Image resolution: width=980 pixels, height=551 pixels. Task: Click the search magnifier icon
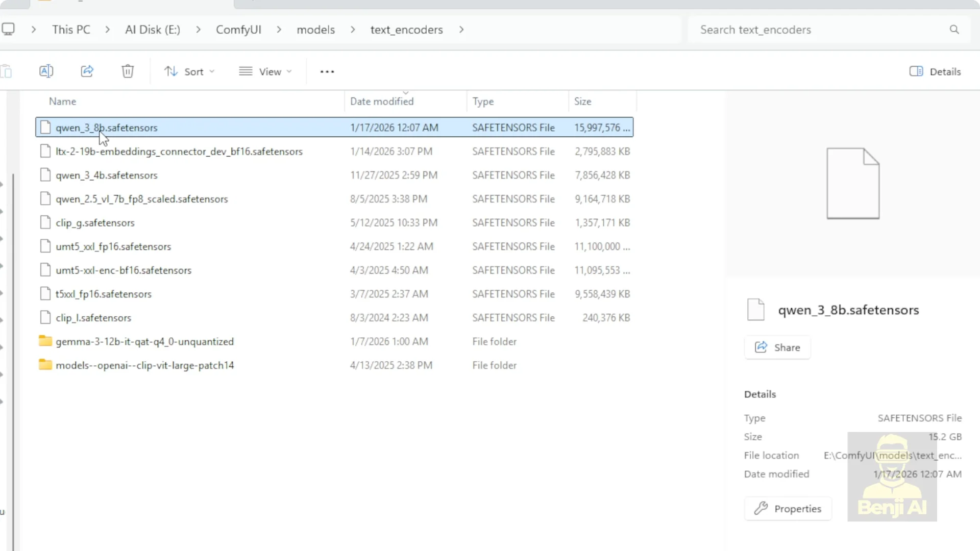(954, 30)
